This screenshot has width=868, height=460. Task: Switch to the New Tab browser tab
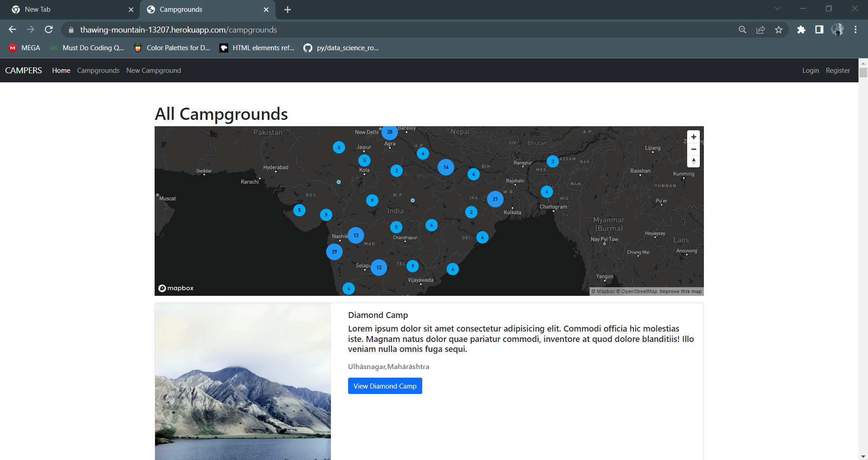(68, 9)
